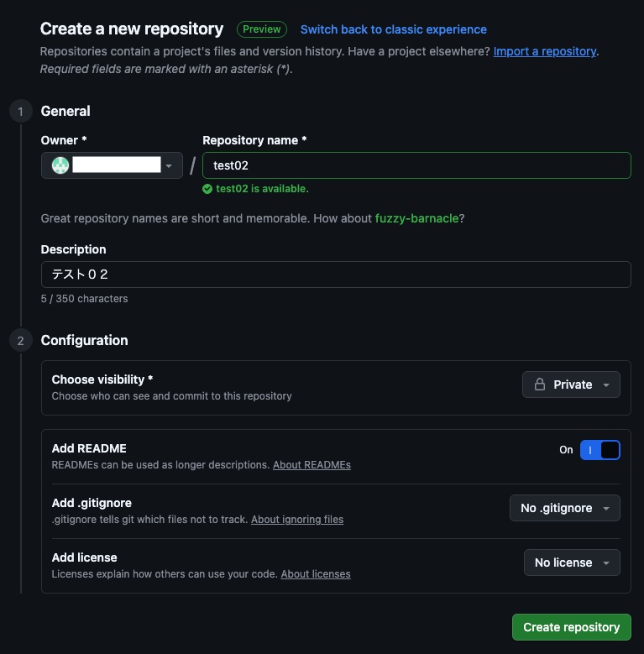
Task: Click the Preview badge
Action: point(261,29)
